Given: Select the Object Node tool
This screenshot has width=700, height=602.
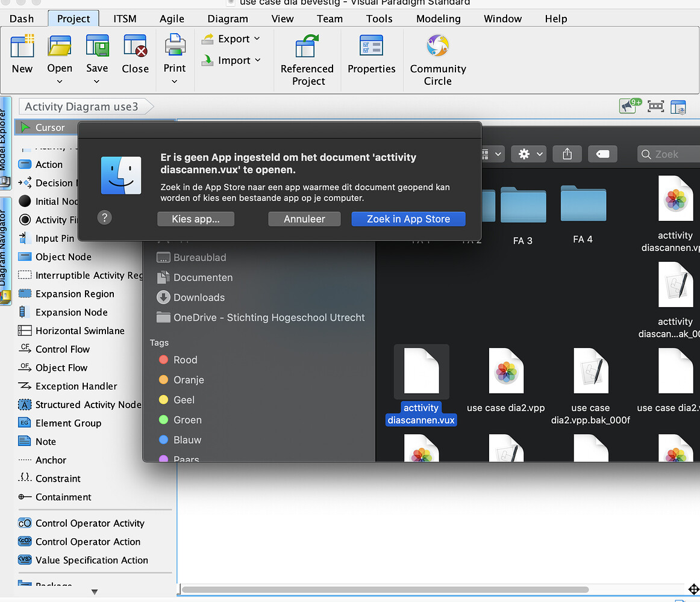Looking at the screenshot, I should point(55,256).
